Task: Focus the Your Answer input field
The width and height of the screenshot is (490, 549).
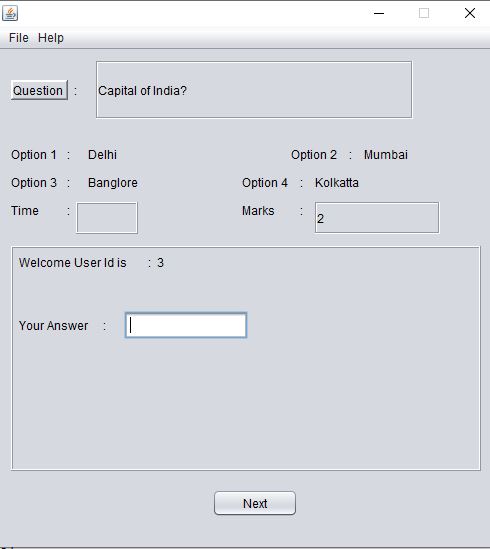Action: coord(186,325)
